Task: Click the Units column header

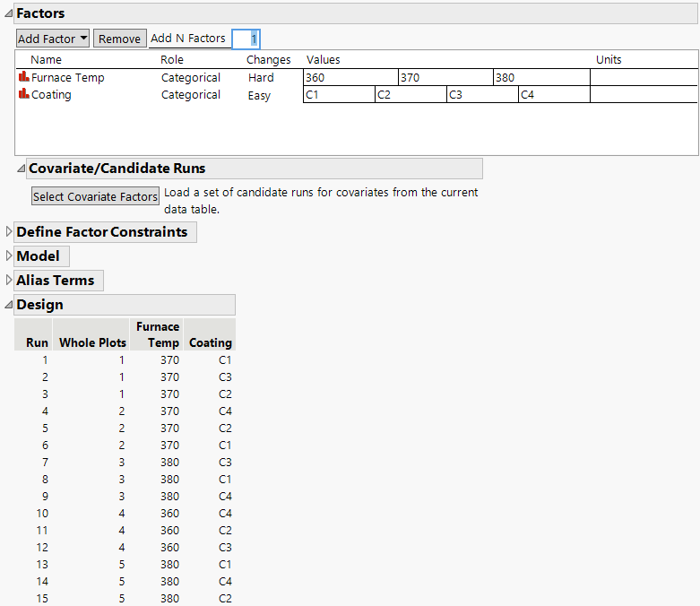Action: pos(609,59)
